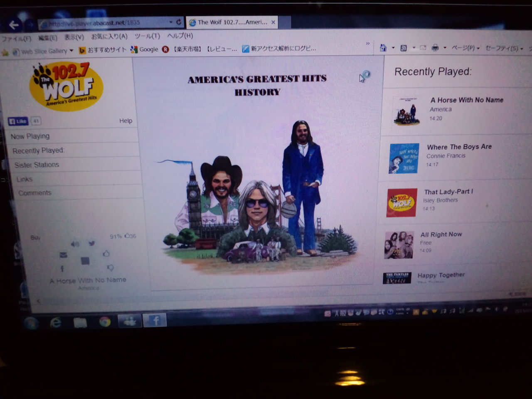Click the browser back arrow button
This screenshot has height=399, width=532.
click(14, 25)
